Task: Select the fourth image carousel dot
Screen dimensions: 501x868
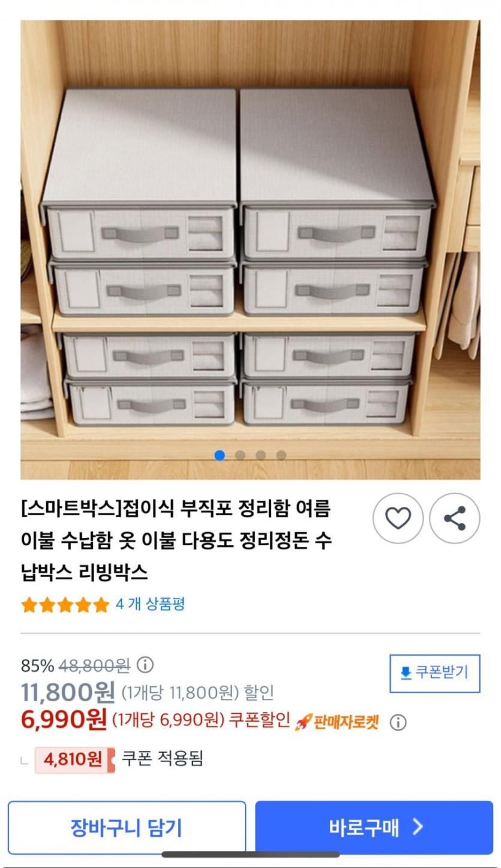Action: coord(281,455)
